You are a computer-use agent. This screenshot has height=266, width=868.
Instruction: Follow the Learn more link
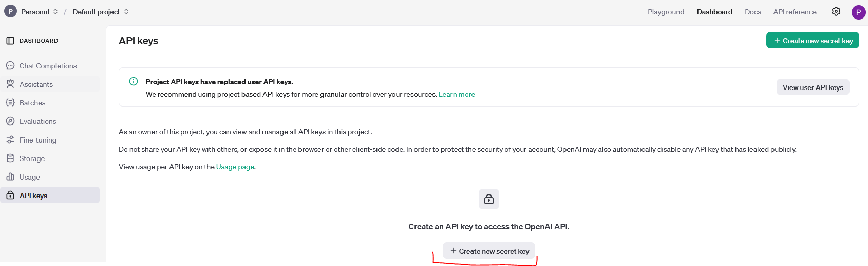[x=457, y=95]
